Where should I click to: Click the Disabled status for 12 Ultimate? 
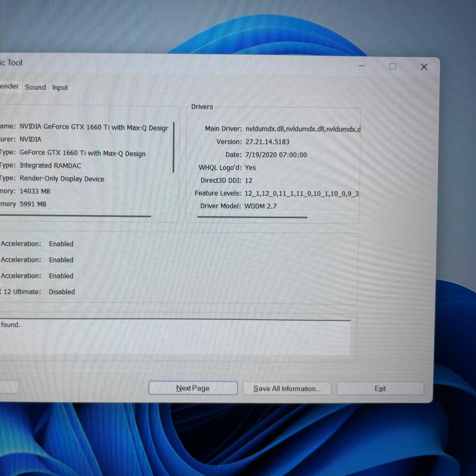tap(62, 292)
